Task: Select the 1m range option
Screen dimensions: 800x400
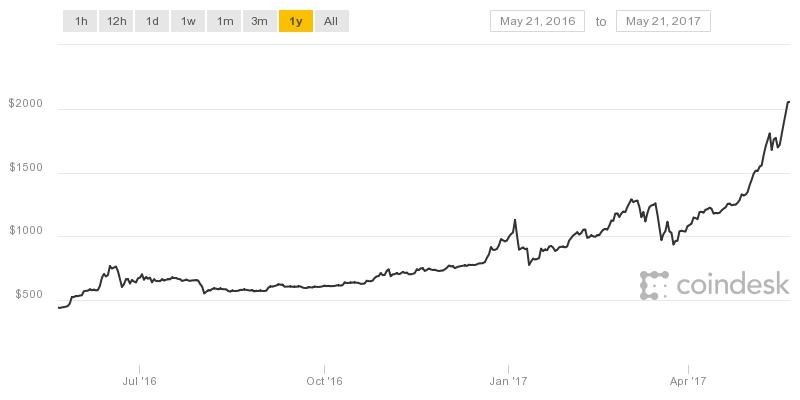Action: click(224, 21)
